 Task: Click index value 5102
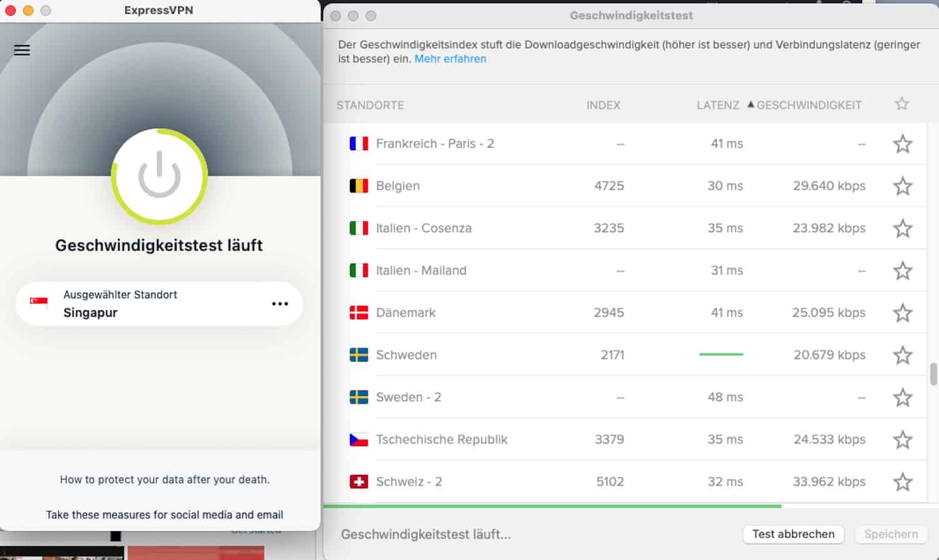pos(610,482)
